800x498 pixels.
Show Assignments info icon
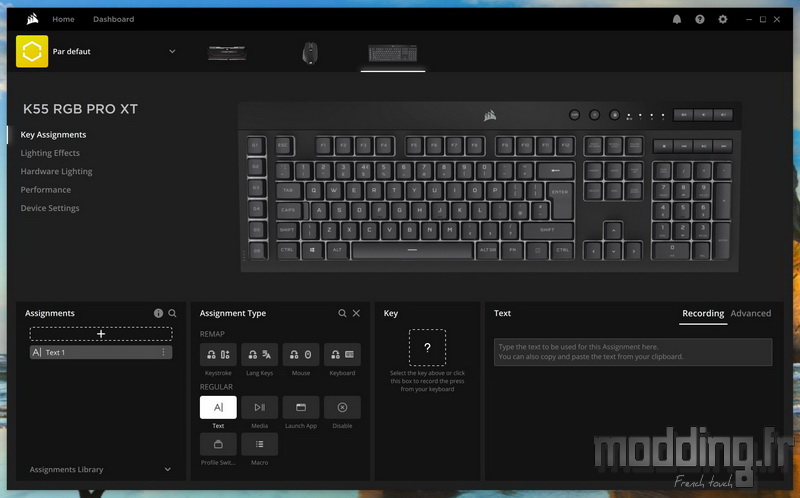[x=158, y=313]
